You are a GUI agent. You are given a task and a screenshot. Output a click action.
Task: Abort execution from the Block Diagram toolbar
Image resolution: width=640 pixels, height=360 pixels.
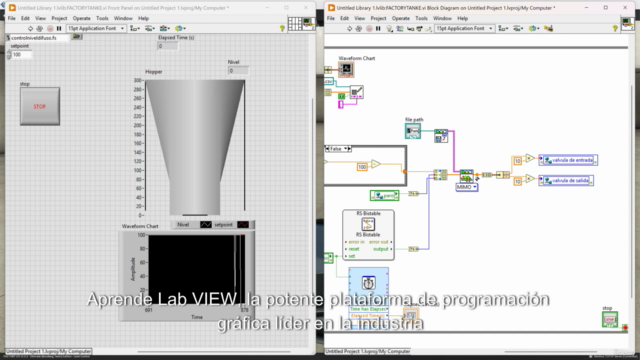[x=369, y=29]
